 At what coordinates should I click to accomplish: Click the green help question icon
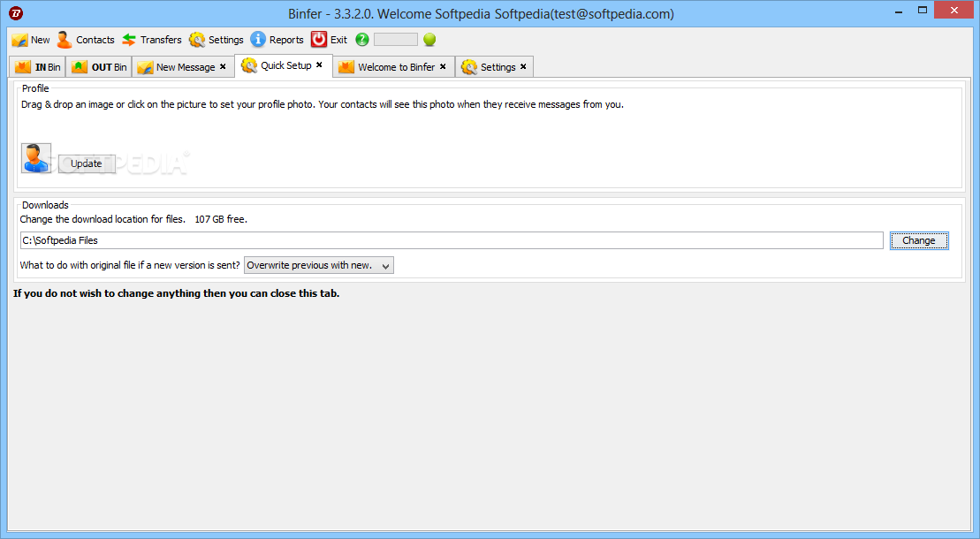pos(362,40)
